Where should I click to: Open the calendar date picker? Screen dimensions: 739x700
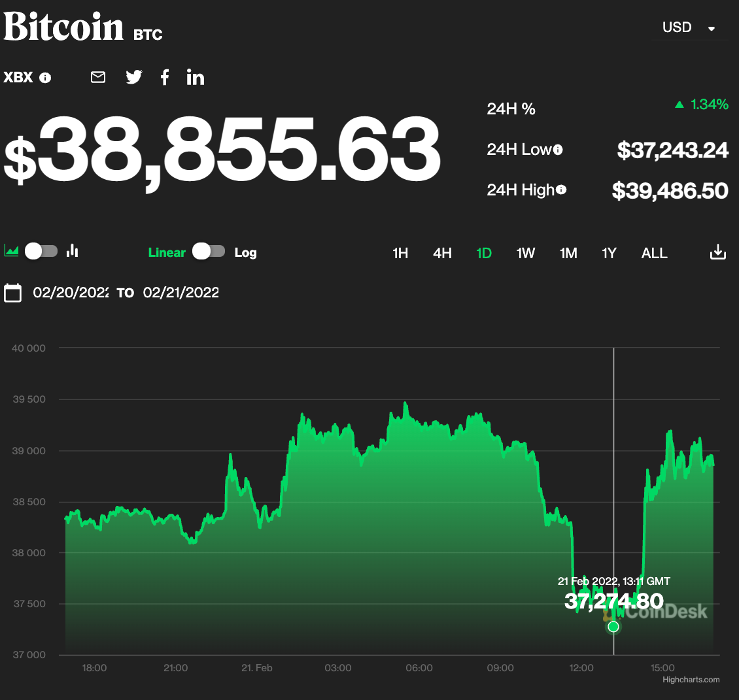(x=12, y=292)
